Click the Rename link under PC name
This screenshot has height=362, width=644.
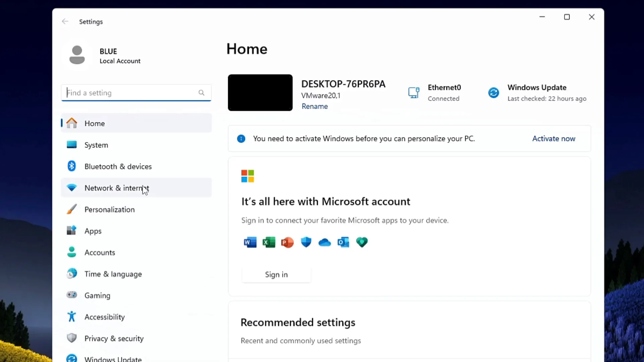click(315, 106)
